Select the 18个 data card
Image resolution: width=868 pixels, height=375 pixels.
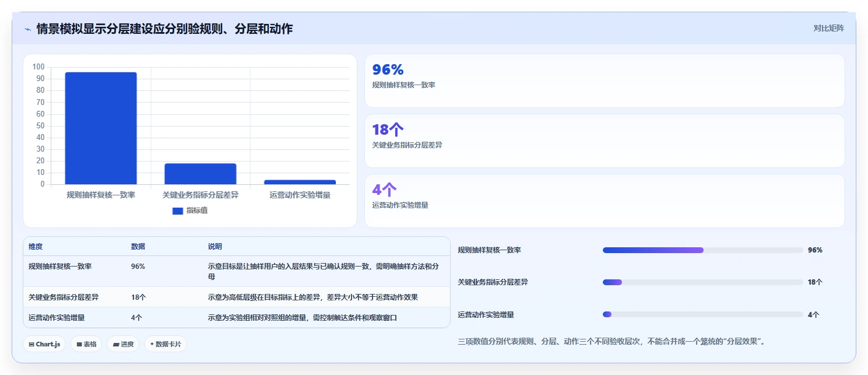pos(605,141)
